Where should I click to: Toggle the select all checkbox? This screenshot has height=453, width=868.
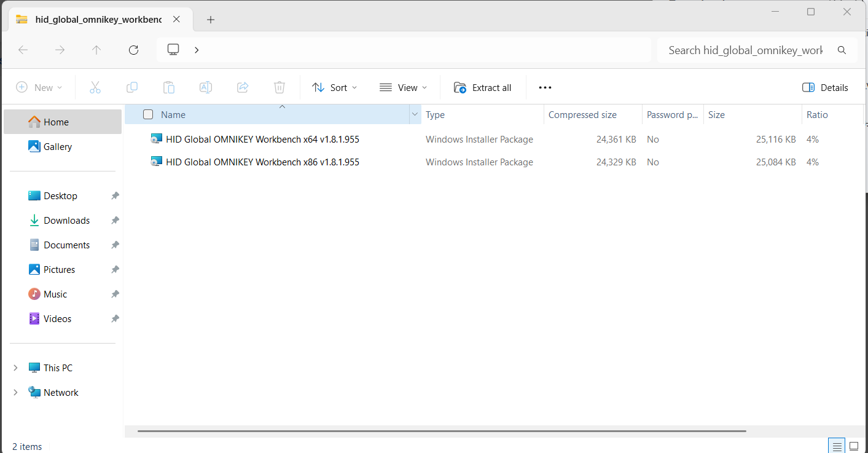click(x=148, y=114)
